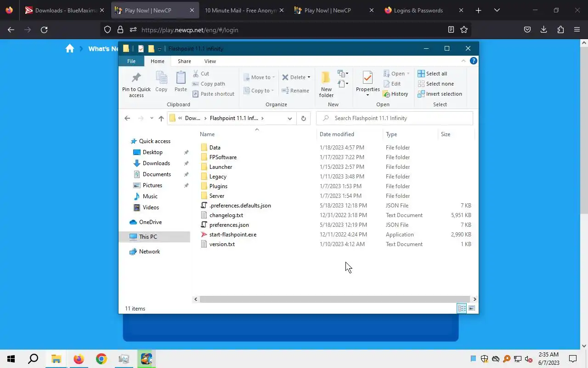Switch to Details view layout icon
The image size is (588, 368).
point(462,308)
